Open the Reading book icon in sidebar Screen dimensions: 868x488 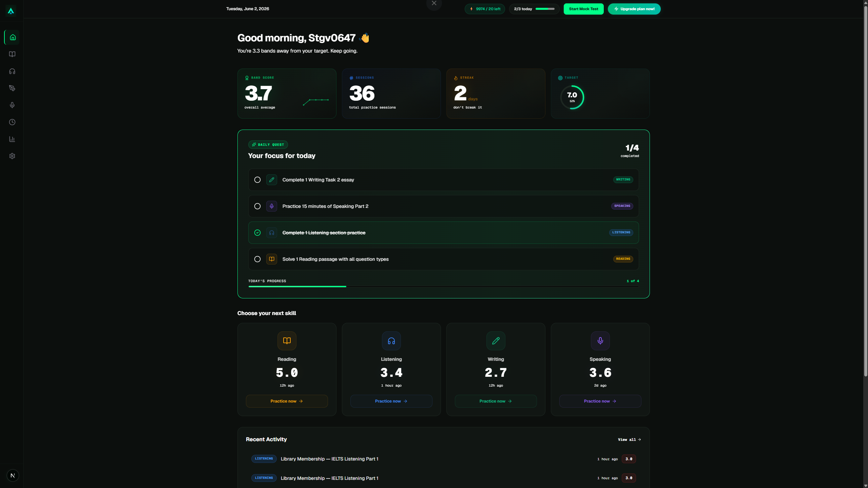12,54
